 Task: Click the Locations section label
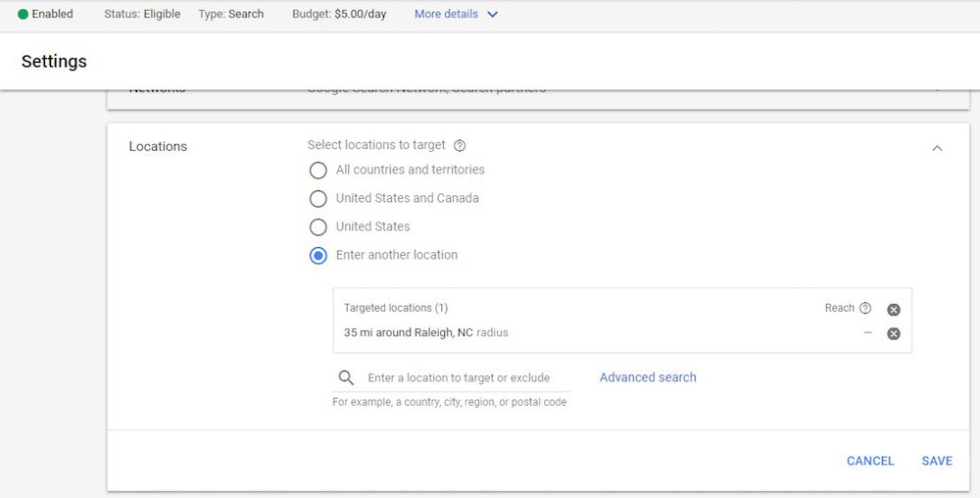pos(158,146)
